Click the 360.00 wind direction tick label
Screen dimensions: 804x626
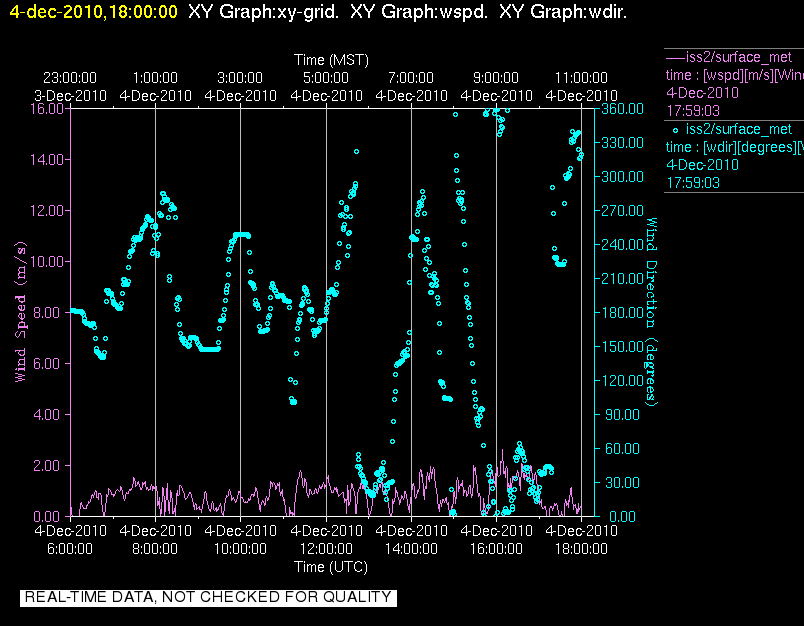622,109
